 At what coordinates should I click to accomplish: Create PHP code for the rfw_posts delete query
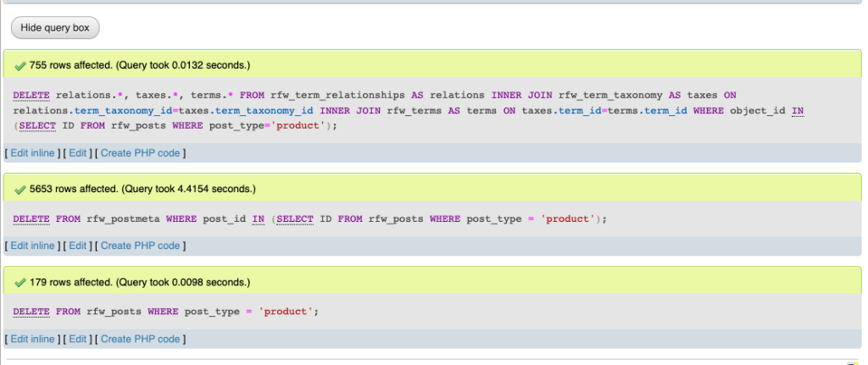pos(140,339)
